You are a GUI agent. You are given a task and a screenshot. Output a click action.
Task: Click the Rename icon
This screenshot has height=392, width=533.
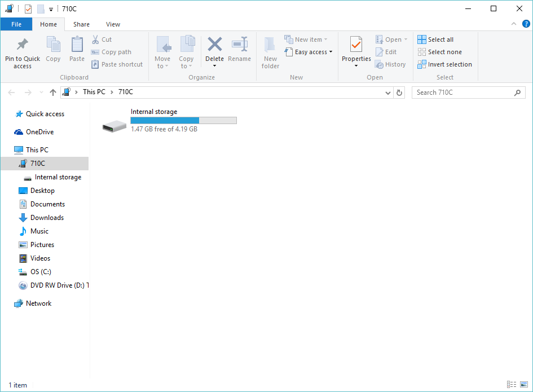pos(240,45)
